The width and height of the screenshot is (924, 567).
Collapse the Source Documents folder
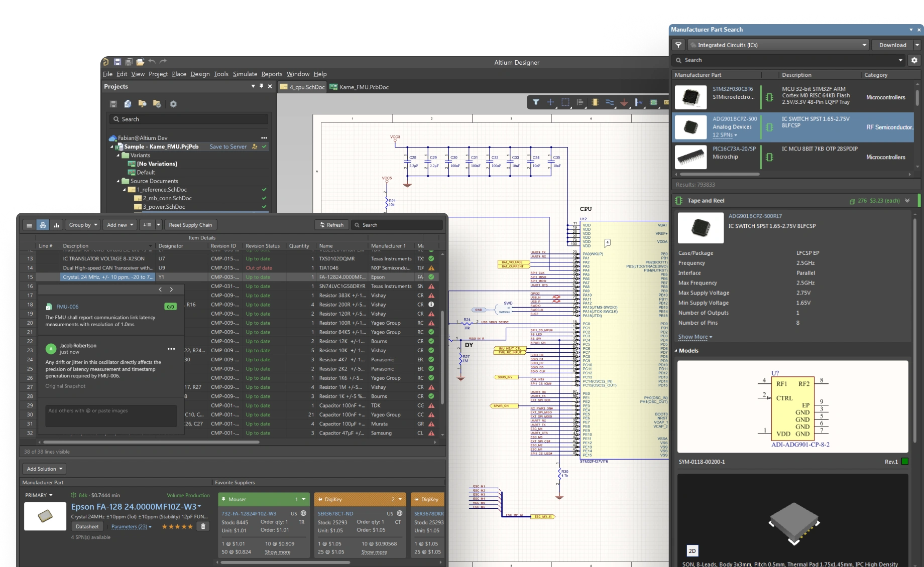click(119, 181)
